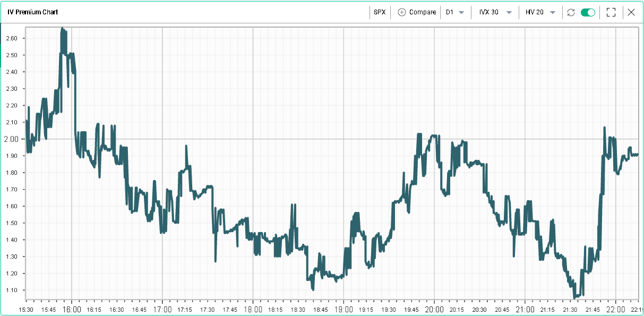Click the refresh chart icon
Screen dimensions: 644x316
[571, 12]
